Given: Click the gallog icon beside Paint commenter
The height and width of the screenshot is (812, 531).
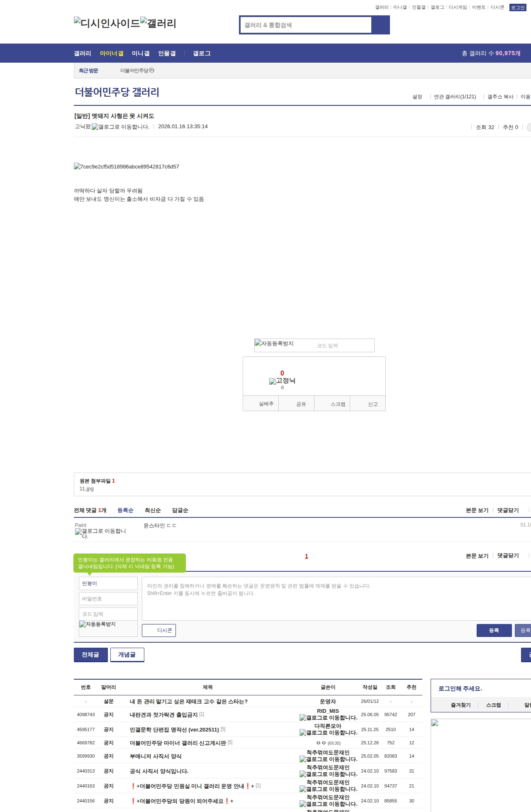Looking at the screenshot, I should (x=100, y=533).
